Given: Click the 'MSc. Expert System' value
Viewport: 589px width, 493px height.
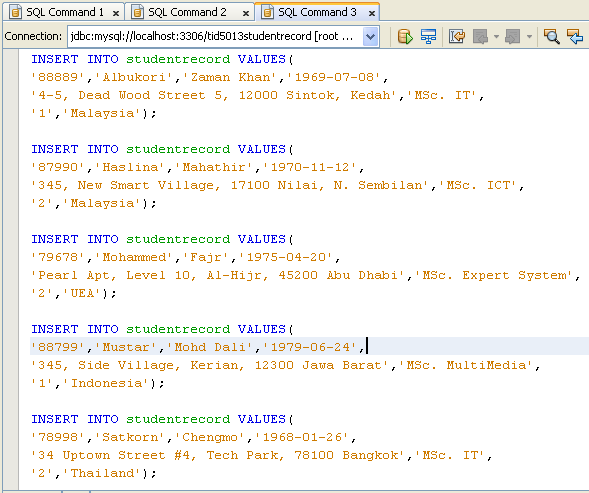Looking at the screenshot, I should click(x=494, y=275).
